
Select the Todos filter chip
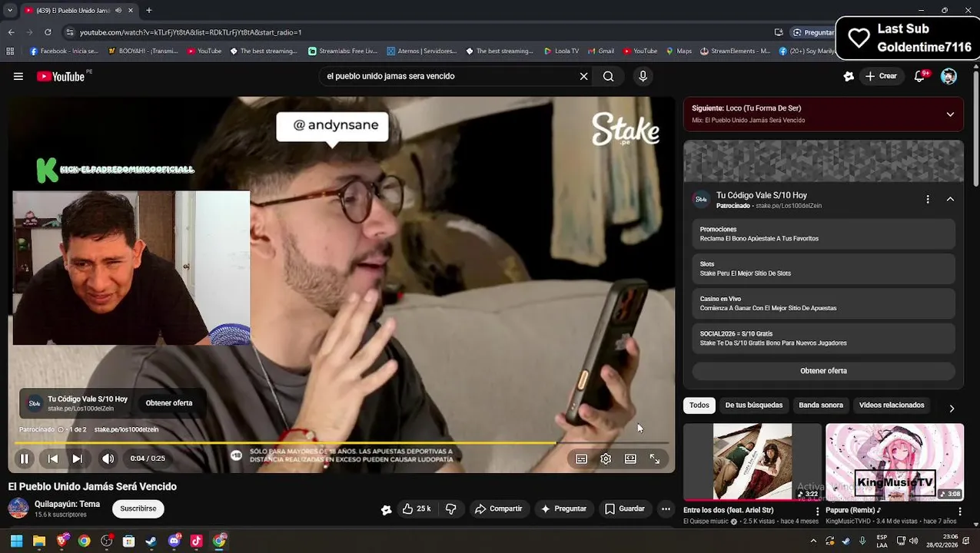coord(699,406)
